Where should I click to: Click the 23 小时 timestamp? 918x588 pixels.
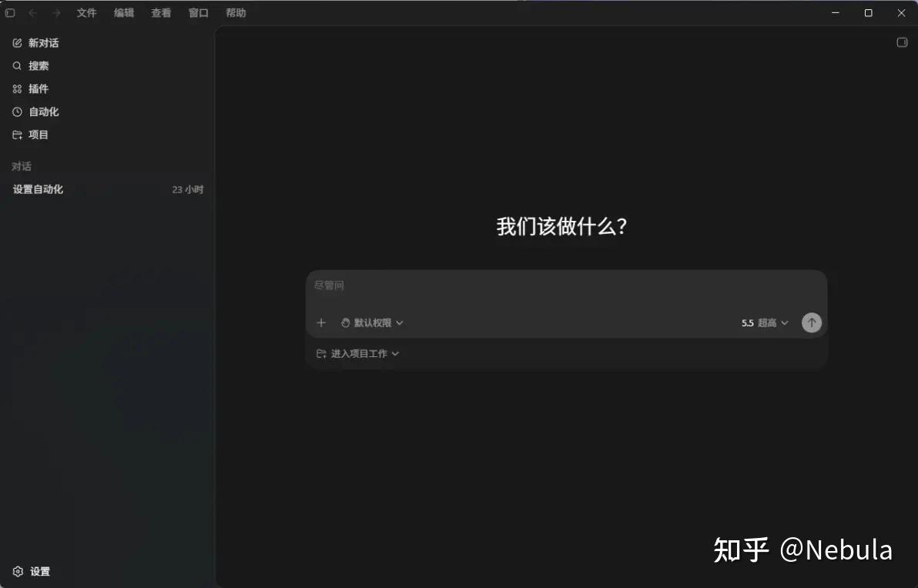(187, 189)
